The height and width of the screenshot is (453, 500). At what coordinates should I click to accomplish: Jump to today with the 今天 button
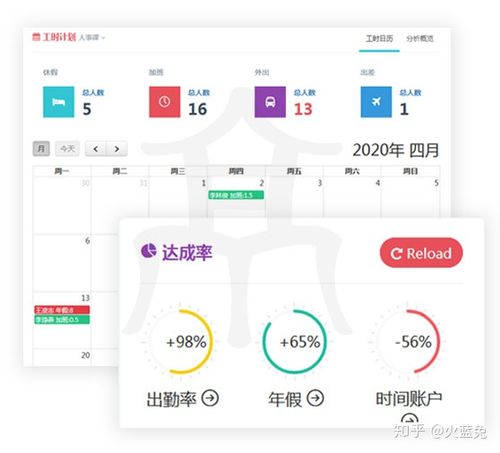click(67, 149)
